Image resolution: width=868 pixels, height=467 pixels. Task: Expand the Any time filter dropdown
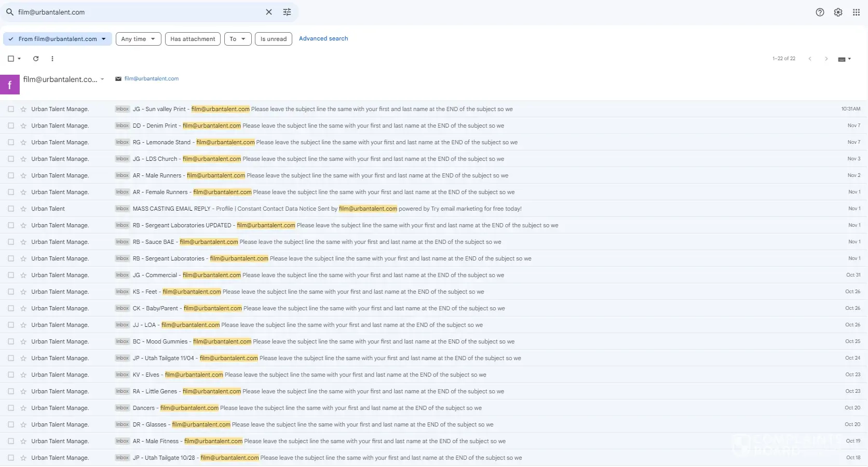click(x=138, y=39)
